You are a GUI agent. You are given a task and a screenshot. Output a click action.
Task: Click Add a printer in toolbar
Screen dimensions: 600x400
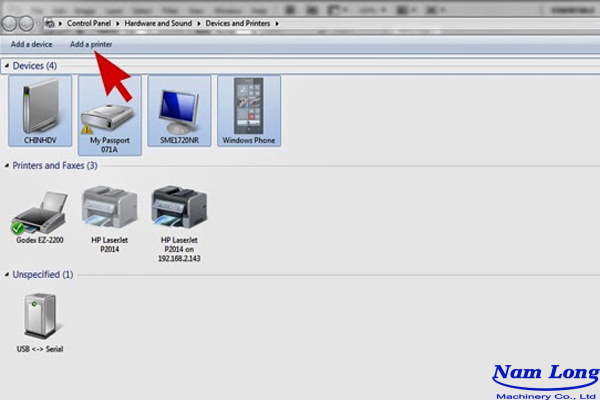pyautogui.click(x=91, y=45)
